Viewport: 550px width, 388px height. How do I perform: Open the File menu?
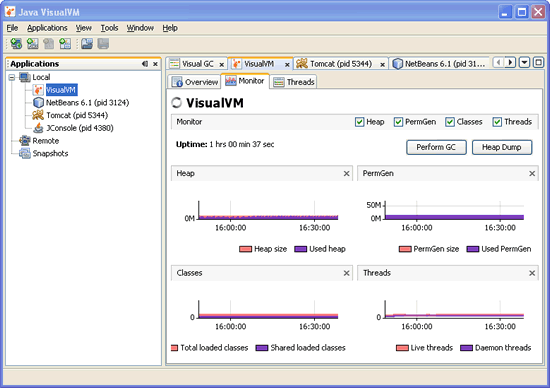12,28
